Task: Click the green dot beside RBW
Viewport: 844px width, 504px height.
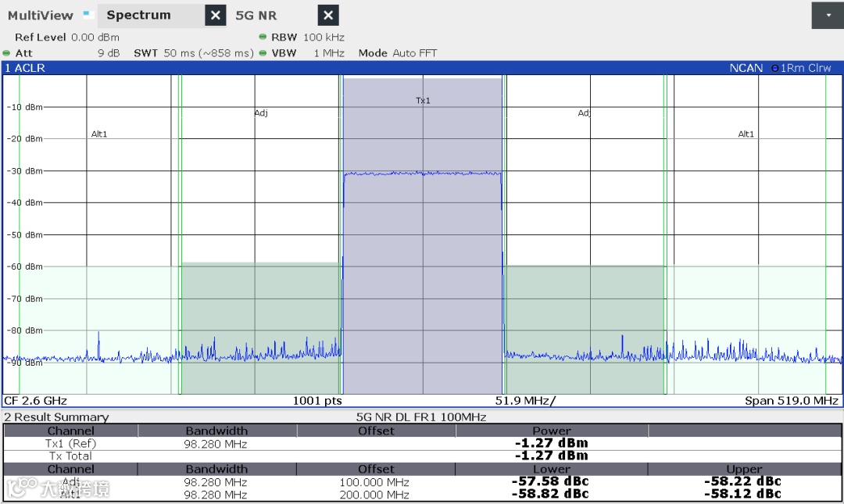Action: point(263,38)
